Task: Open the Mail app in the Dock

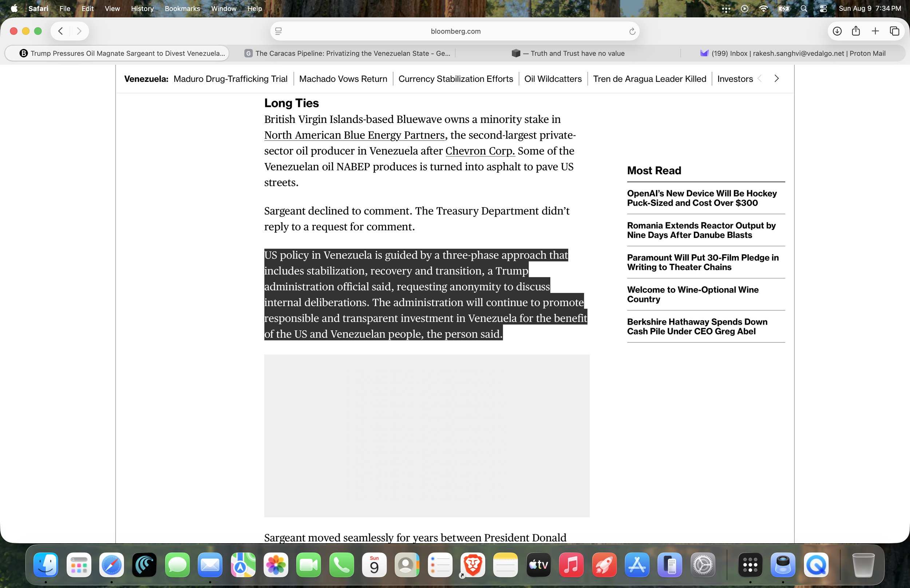Action: pos(210,565)
